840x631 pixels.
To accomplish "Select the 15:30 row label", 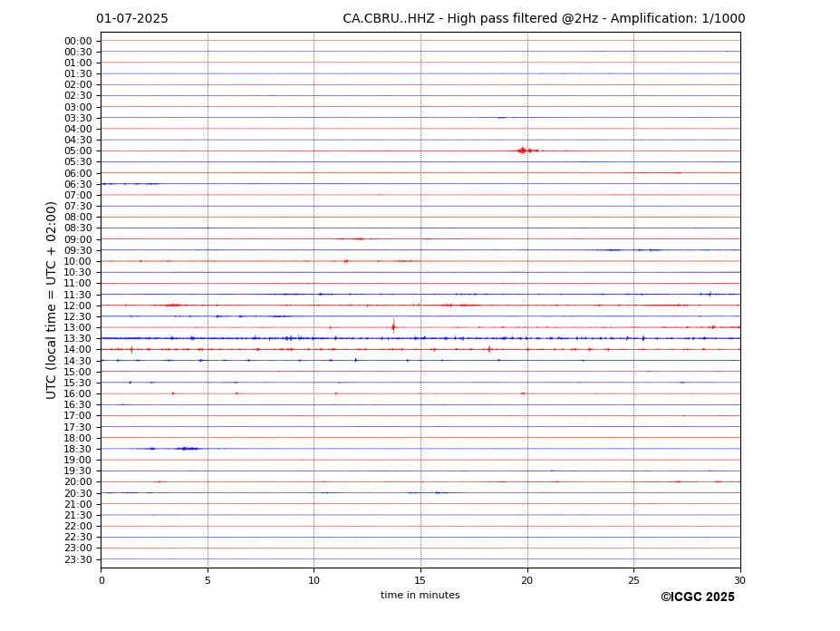I will [78, 383].
